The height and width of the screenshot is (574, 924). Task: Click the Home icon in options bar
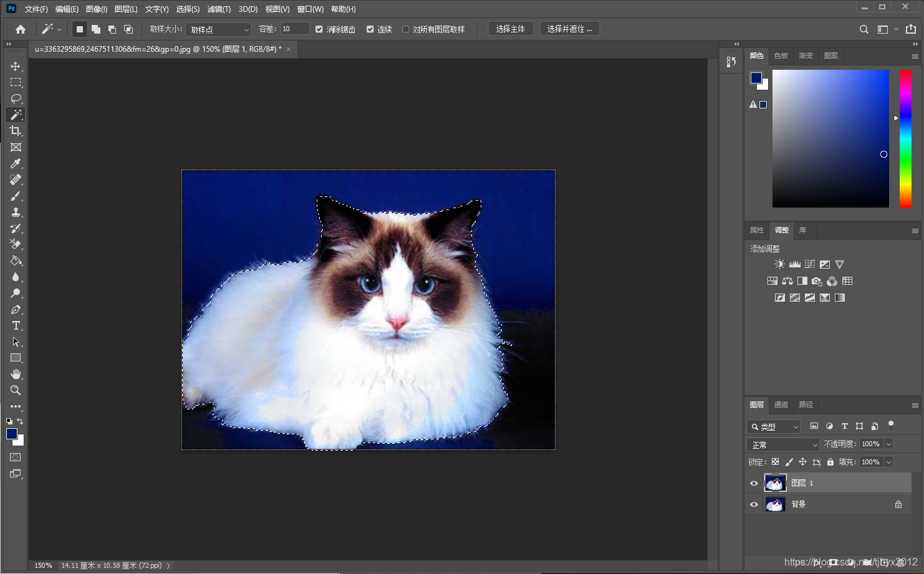[21, 29]
